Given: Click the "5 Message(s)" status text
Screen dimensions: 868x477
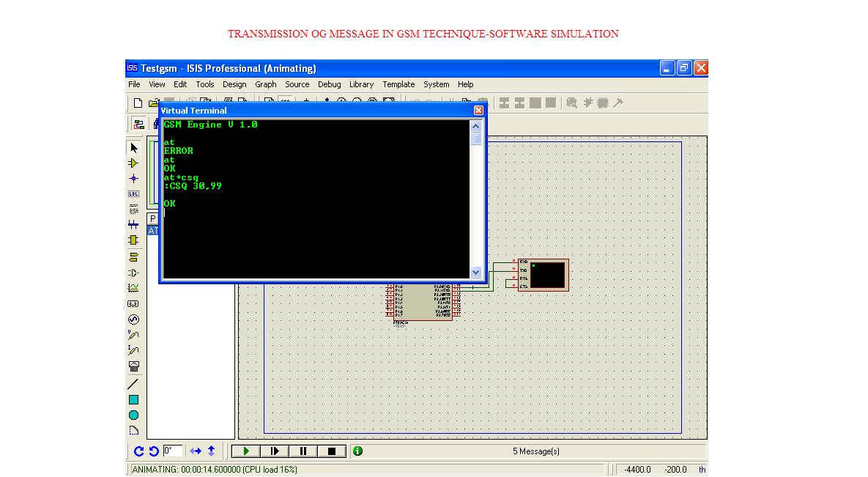Looking at the screenshot, I should [536, 451].
